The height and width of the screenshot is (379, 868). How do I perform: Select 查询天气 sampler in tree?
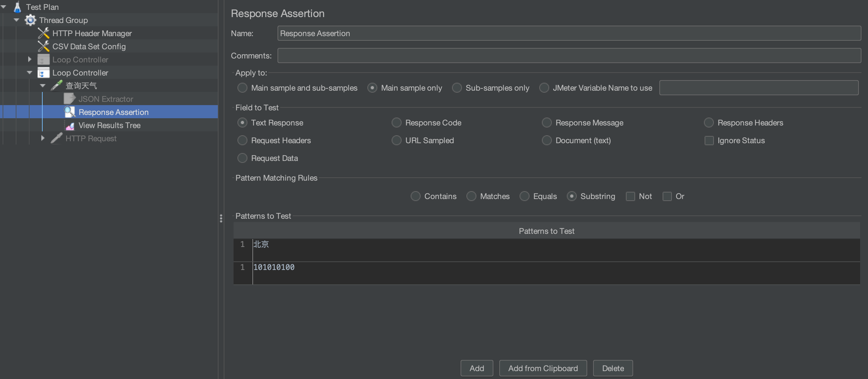point(81,86)
